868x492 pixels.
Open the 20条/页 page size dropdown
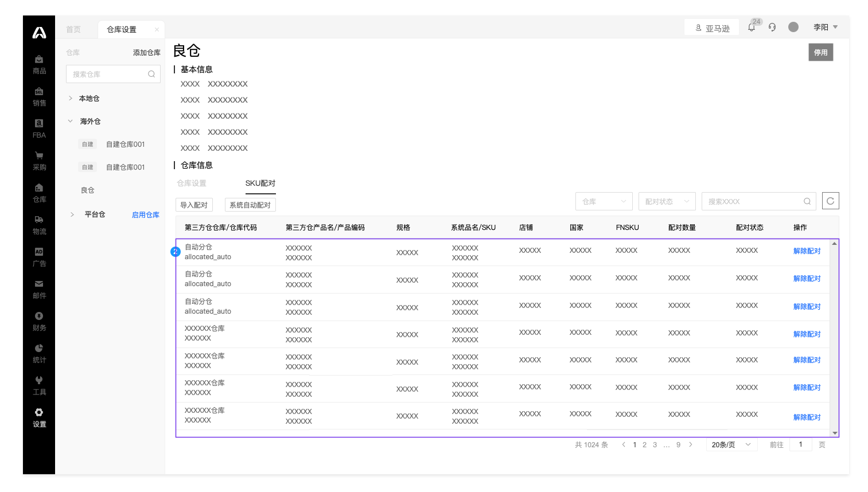[x=731, y=444]
